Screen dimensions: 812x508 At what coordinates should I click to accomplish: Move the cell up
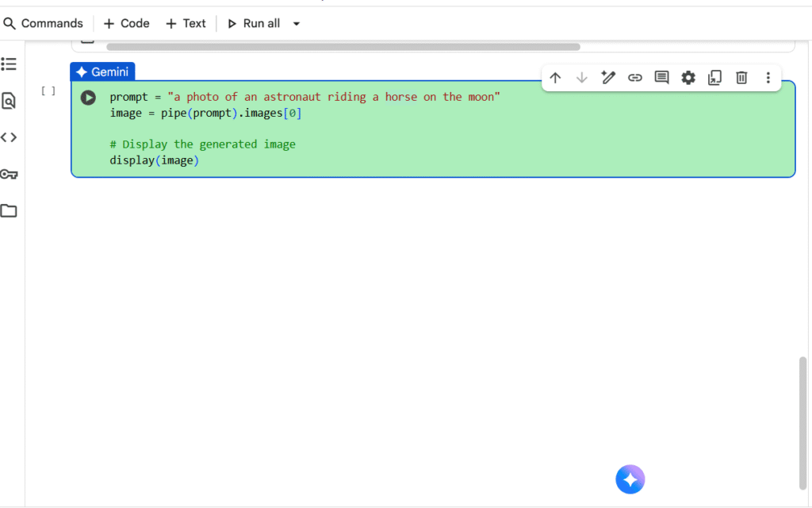[555, 78]
